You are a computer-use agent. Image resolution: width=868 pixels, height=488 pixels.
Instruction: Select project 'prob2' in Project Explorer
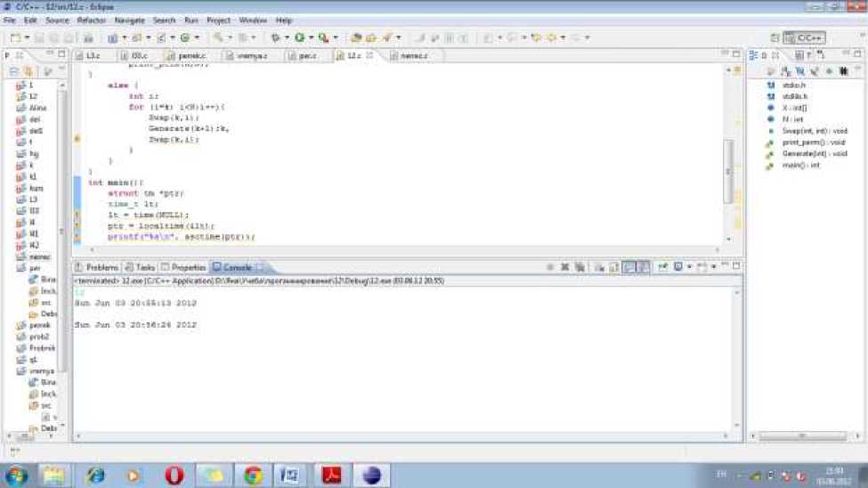tap(33, 337)
